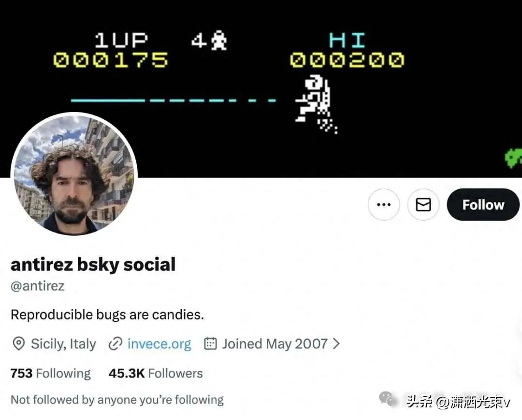522x420 pixels.
Task: Click the link chain icon
Action: tap(115, 344)
